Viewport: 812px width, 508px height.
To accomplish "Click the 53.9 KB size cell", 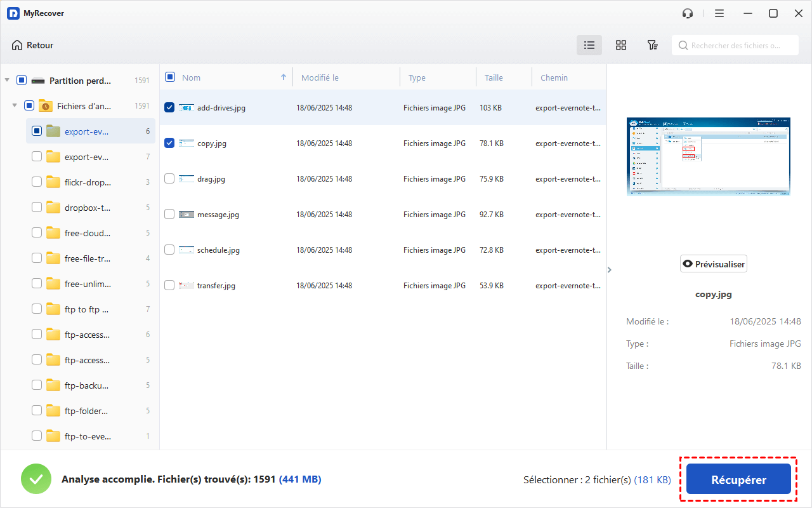I will coord(492,286).
